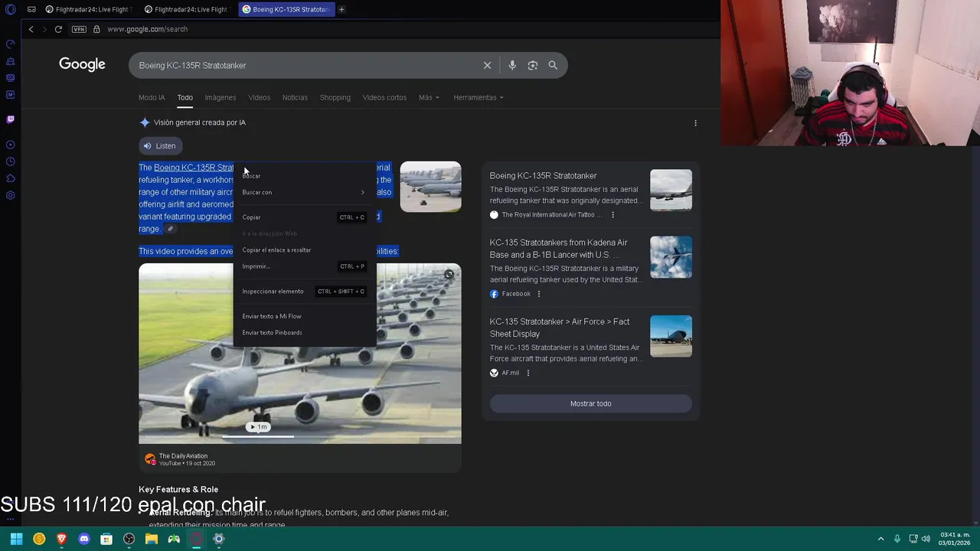
Task: Open AI overview three-dot options
Action: pyautogui.click(x=695, y=122)
